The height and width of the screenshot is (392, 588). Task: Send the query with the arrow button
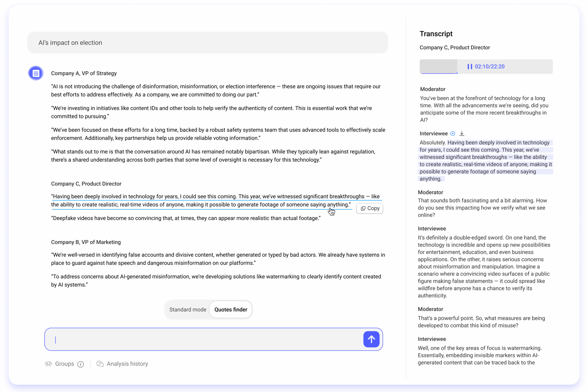coord(371,339)
